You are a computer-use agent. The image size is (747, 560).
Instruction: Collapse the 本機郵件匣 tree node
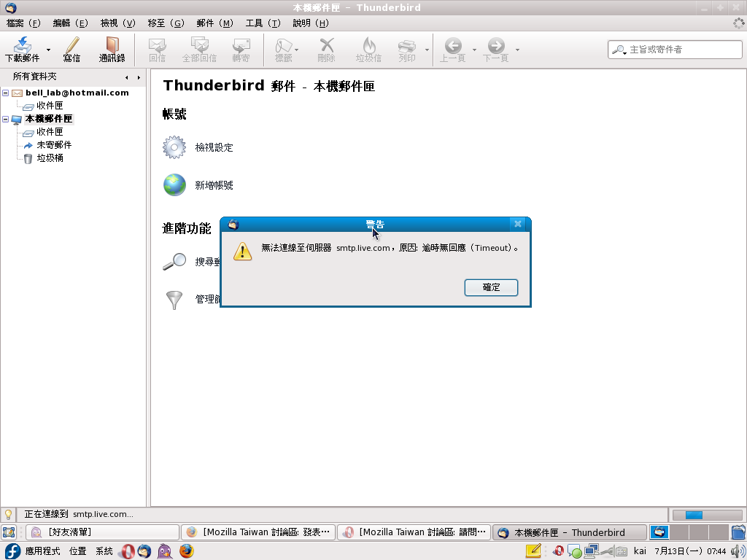click(5, 119)
